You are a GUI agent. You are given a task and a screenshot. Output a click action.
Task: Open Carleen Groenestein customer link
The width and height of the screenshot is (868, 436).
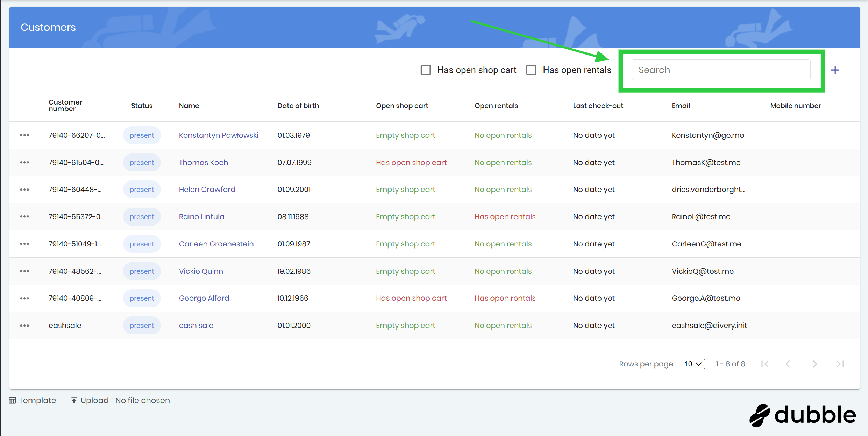[x=216, y=244]
